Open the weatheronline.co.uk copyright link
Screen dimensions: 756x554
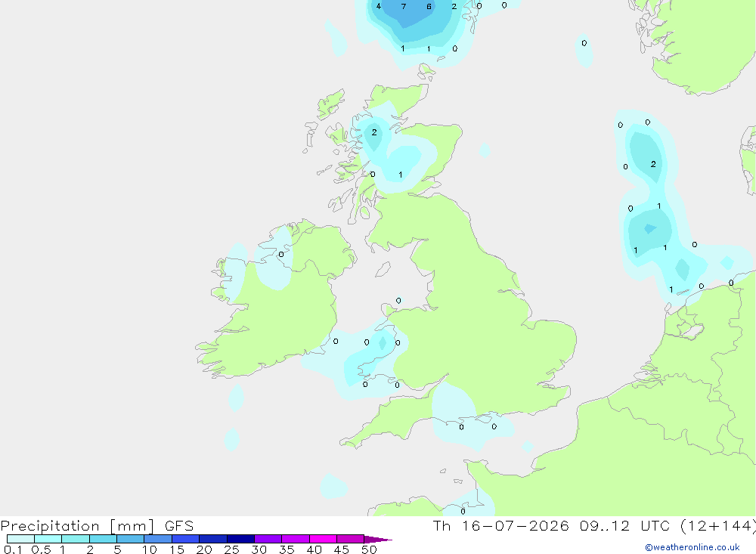tap(692, 547)
